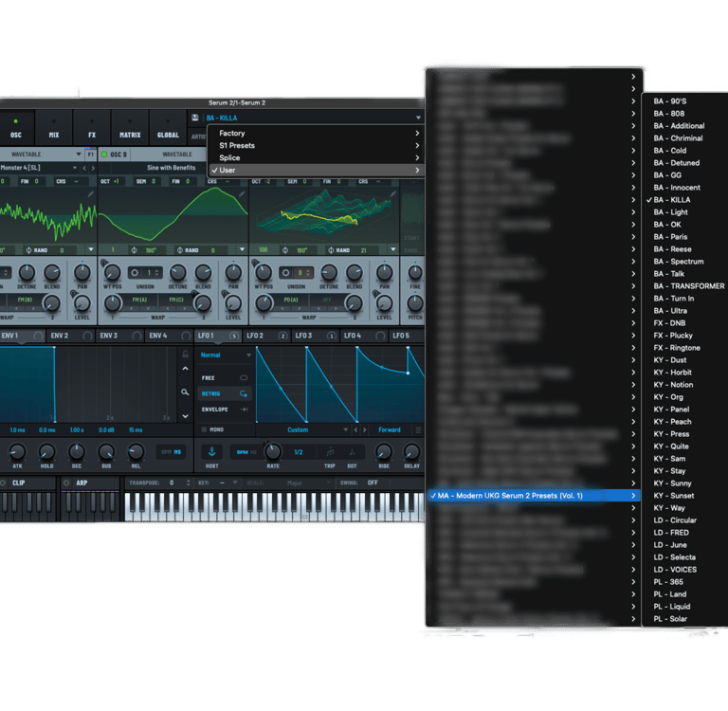Screen dimensions: 728x711
Task: Select previous wavetable for Monster 4 [SL]
Action: click(x=84, y=168)
